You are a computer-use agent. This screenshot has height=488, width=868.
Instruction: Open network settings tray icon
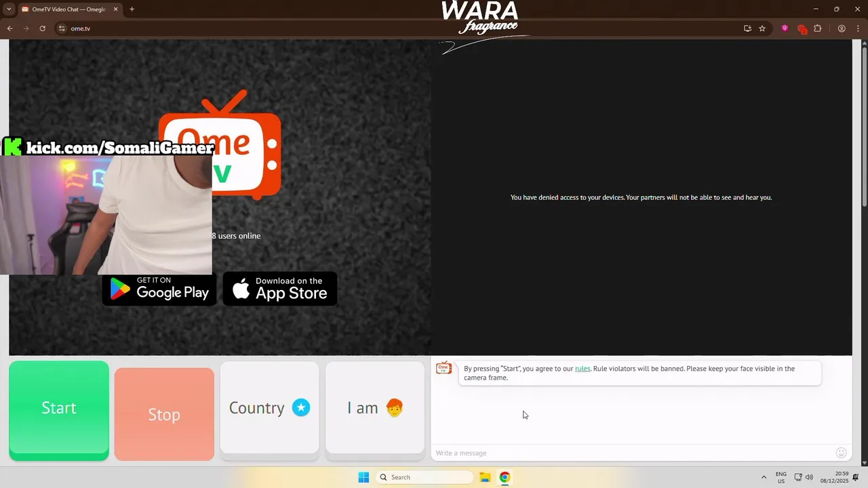[798, 477]
